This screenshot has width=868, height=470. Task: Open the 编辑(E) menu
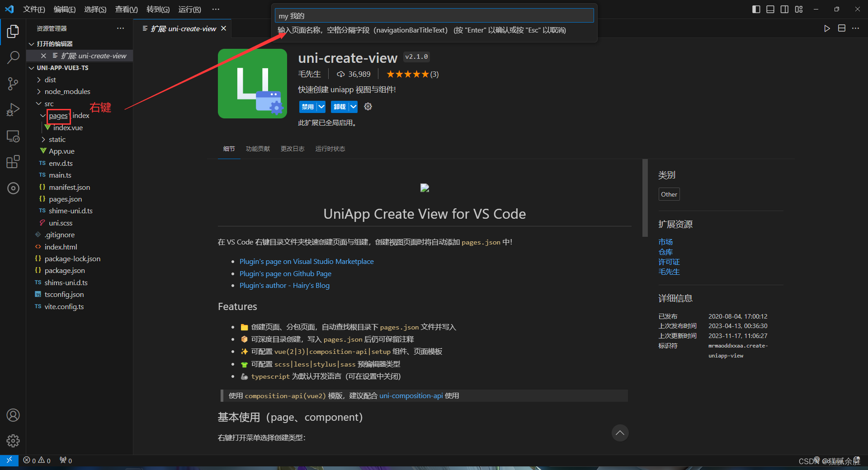(x=65, y=9)
